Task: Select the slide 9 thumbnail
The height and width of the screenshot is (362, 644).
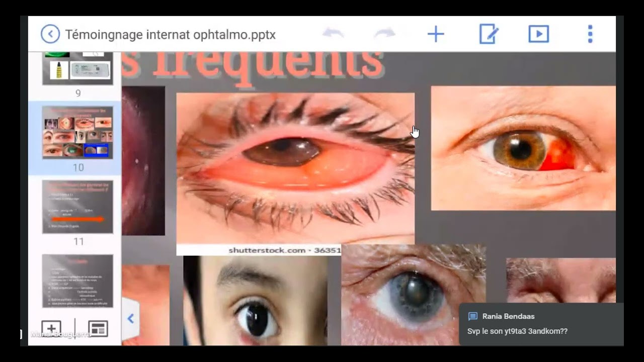Action: click(x=77, y=68)
